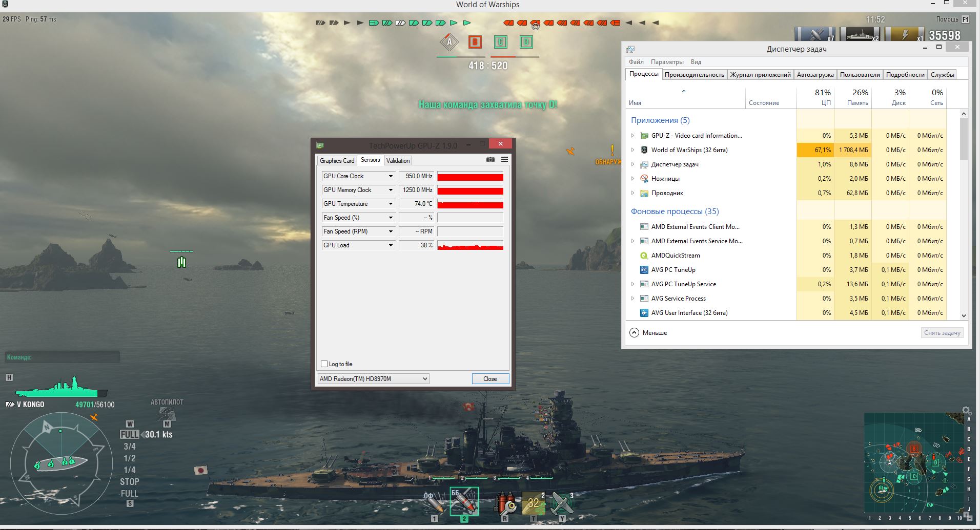The width and height of the screenshot is (980, 530).
Task: Activate the Repair Party consumable icon
Action: 534,502
